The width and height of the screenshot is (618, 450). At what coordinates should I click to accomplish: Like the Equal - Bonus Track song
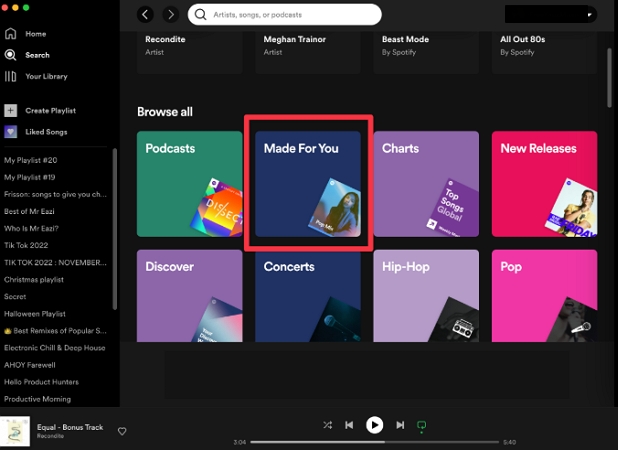click(122, 431)
